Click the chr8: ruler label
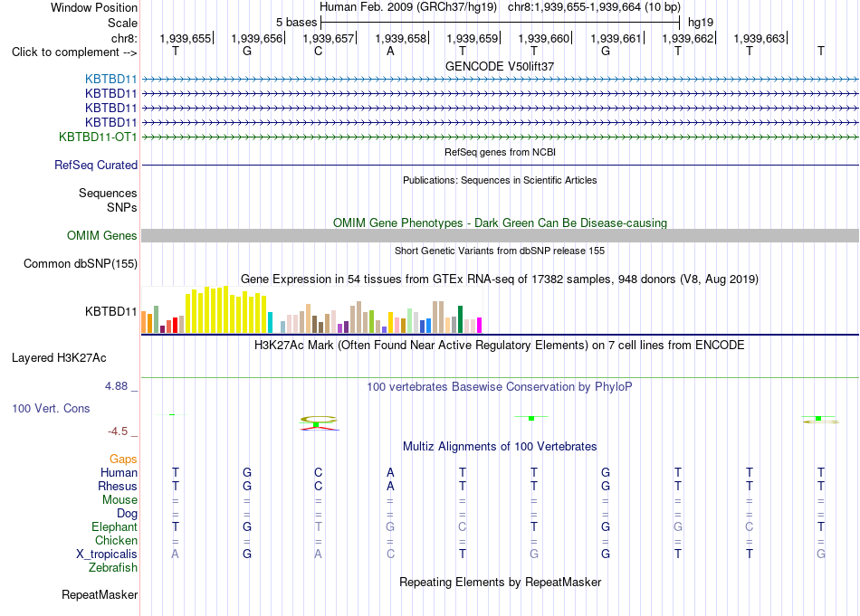Viewport: 860px width, 616px height. pos(124,38)
